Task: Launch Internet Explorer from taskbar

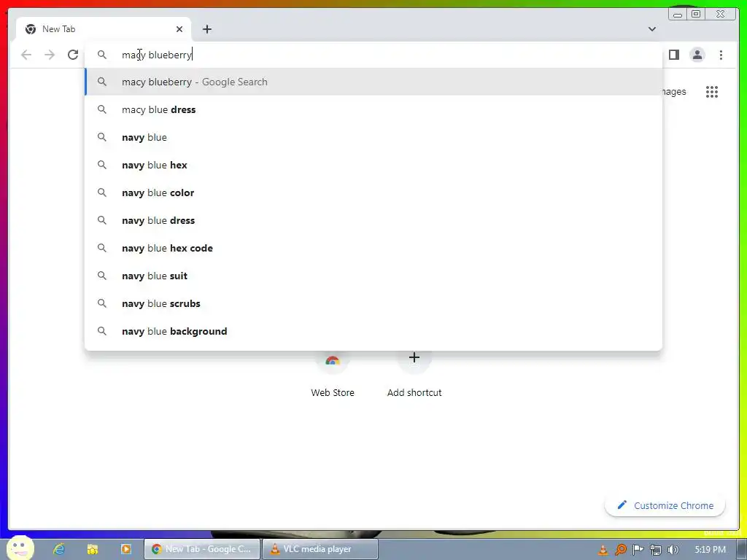Action: [59, 549]
